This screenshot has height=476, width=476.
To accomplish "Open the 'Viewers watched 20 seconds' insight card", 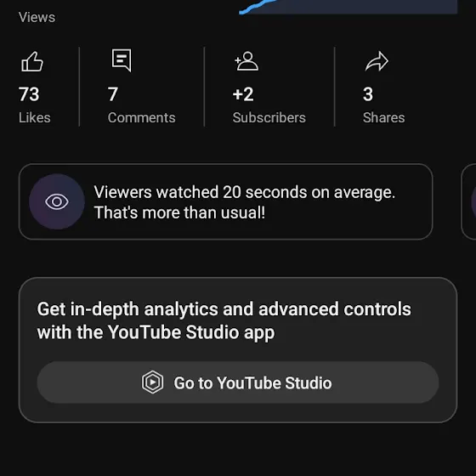I will (x=225, y=201).
